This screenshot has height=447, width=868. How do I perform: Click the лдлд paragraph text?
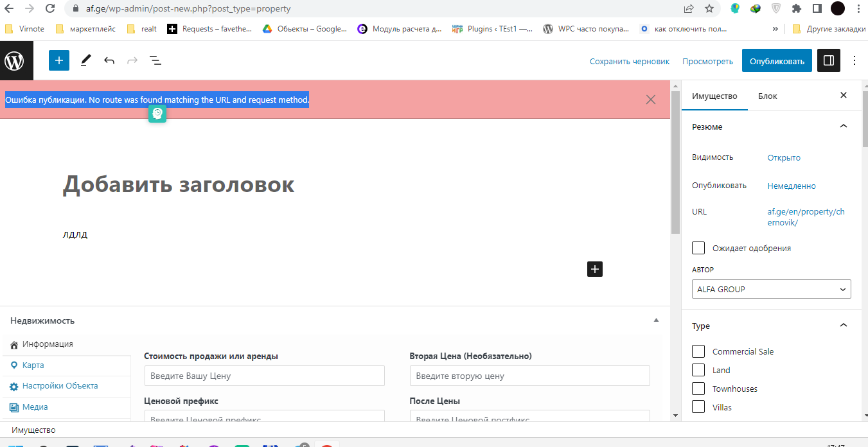point(75,234)
